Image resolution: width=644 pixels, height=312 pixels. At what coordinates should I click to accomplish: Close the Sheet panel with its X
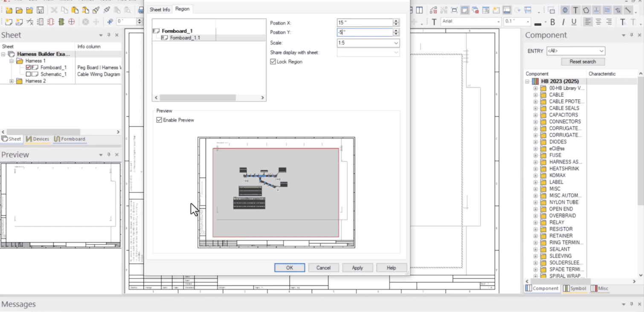[x=117, y=35]
